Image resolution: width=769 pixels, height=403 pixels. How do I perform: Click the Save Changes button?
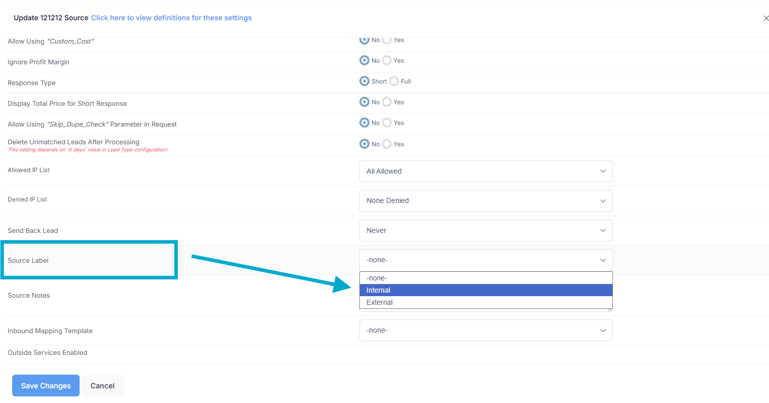(x=46, y=385)
